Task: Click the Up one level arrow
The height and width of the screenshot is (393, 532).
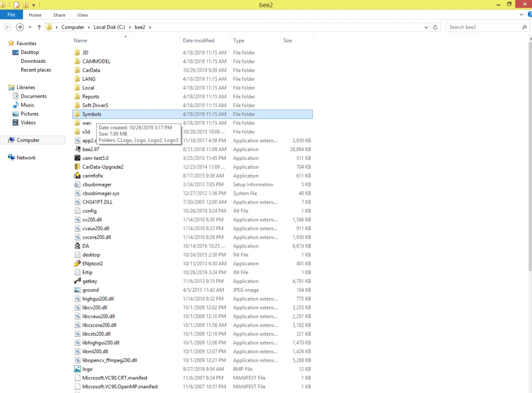Action: coord(39,27)
